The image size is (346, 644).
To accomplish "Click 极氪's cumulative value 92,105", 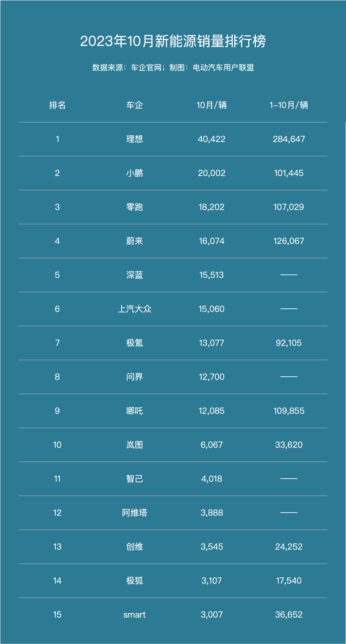I will pyautogui.click(x=289, y=343).
